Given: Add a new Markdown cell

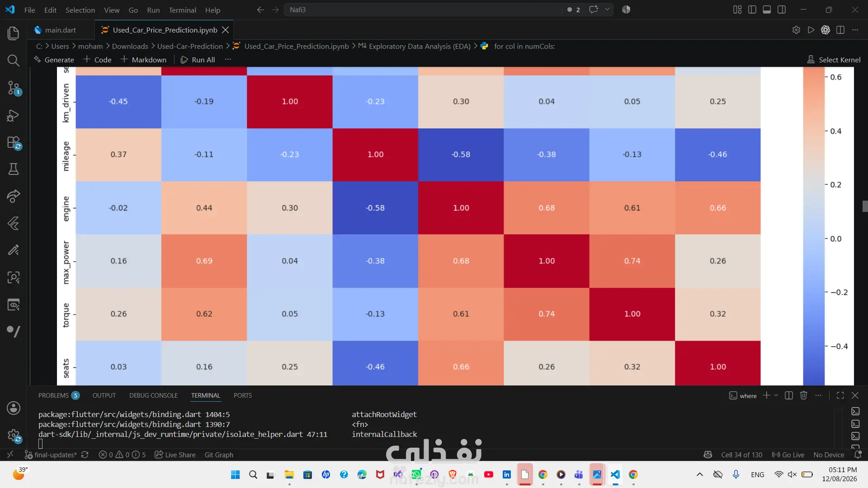Looking at the screenshot, I should [x=143, y=60].
